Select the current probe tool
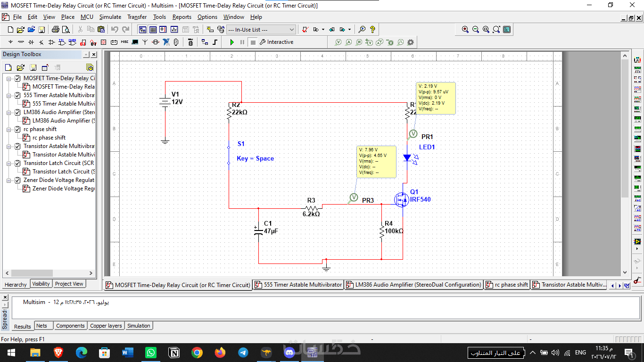The image size is (644, 362). [x=348, y=42]
